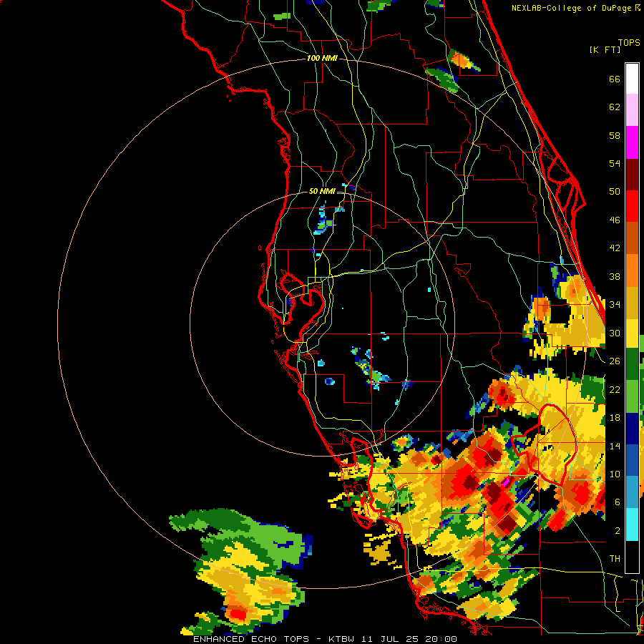
Task: Click the red core of the offshore Gulf storm
Action: coord(238,615)
